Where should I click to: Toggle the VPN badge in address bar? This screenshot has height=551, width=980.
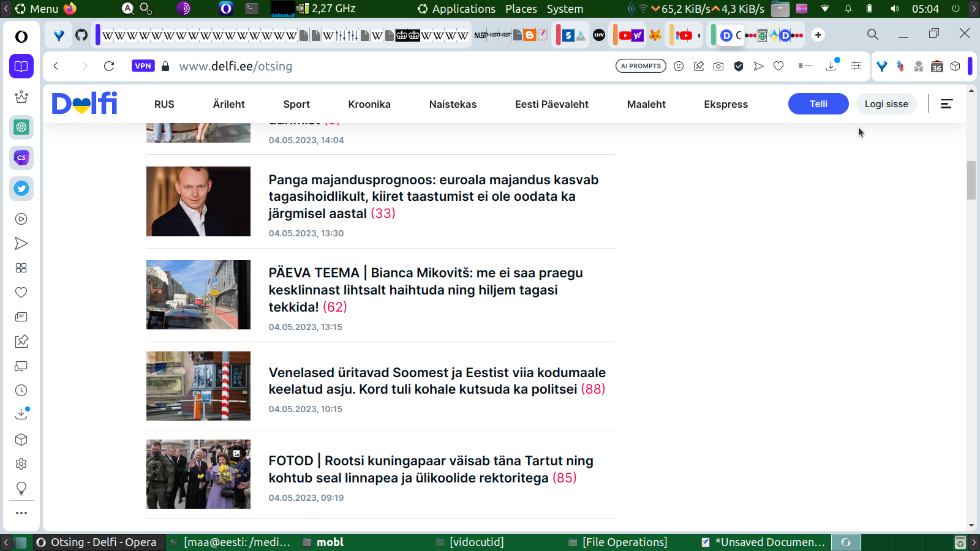tap(143, 66)
